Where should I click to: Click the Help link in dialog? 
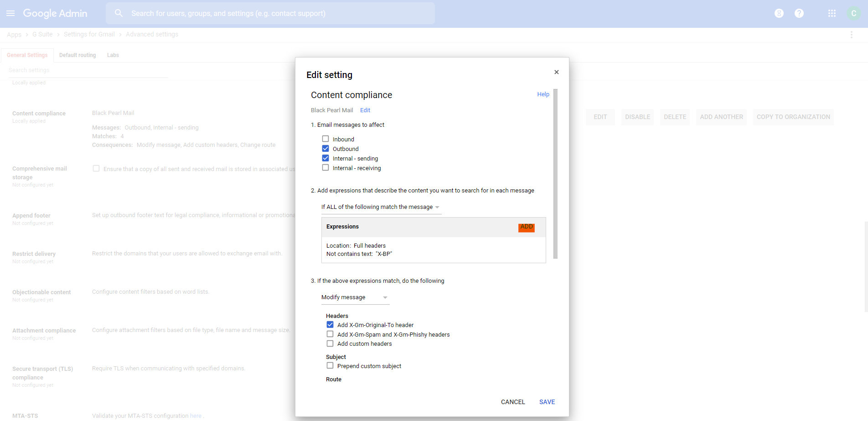(543, 94)
